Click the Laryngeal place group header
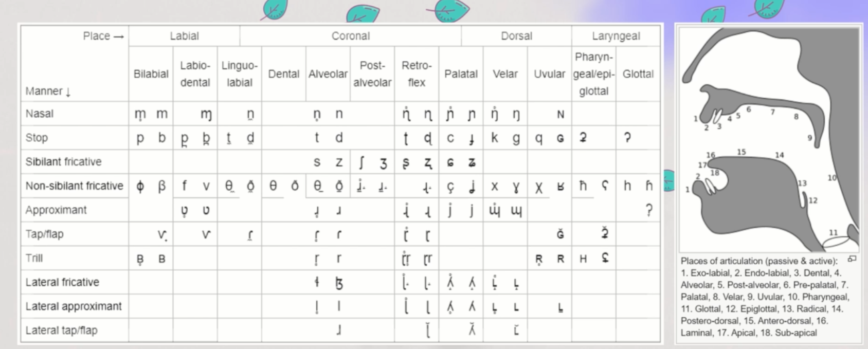Viewport: 868px width, 349px height. (x=616, y=36)
